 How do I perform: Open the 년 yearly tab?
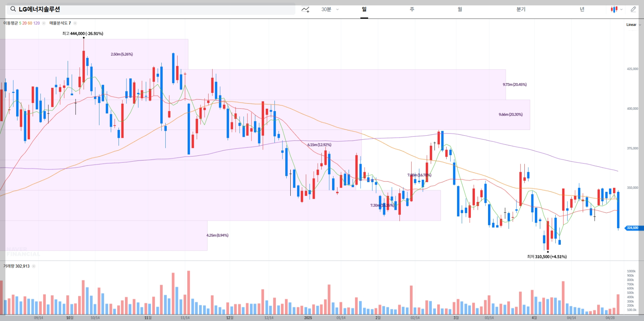coord(582,9)
